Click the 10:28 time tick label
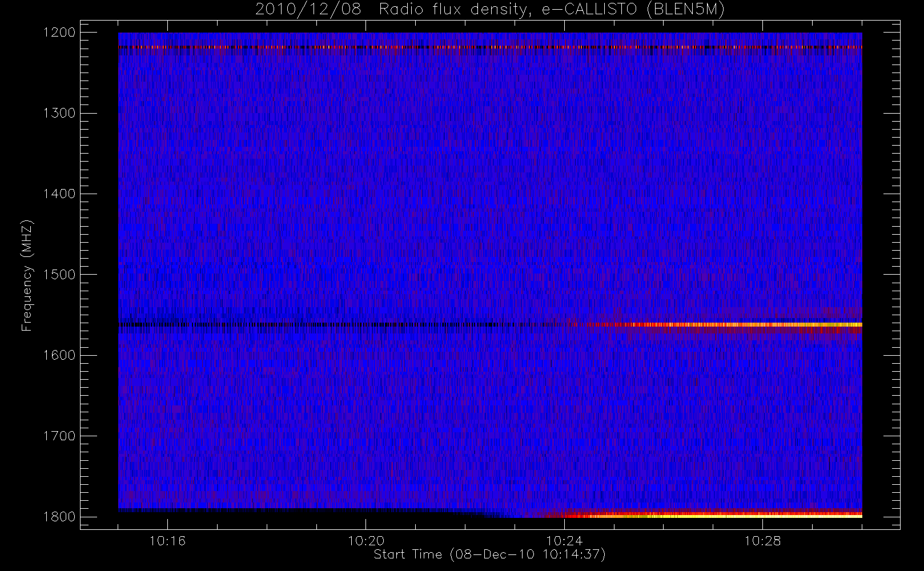Viewport: 924px width, 571px height. coord(762,541)
